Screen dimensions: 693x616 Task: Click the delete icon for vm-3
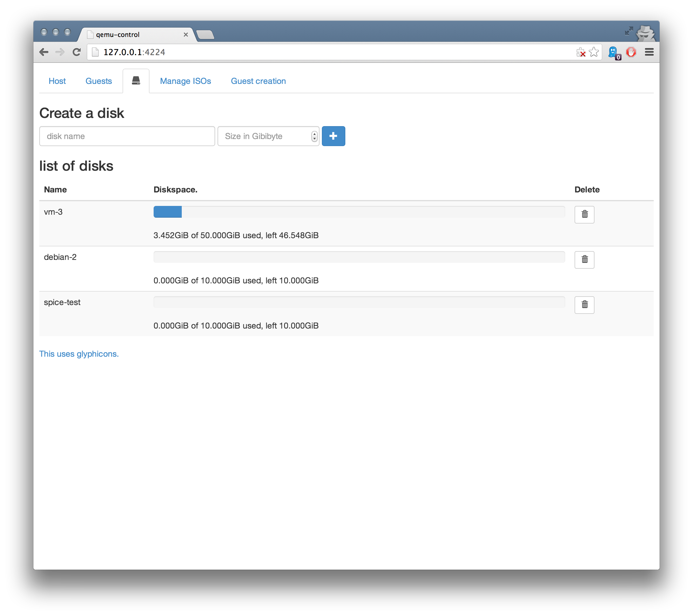pyautogui.click(x=585, y=214)
